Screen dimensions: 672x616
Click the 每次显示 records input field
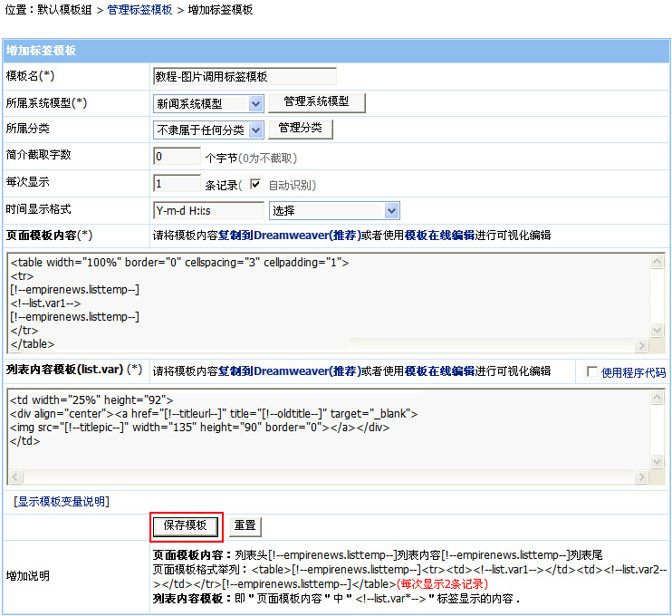coord(177,184)
